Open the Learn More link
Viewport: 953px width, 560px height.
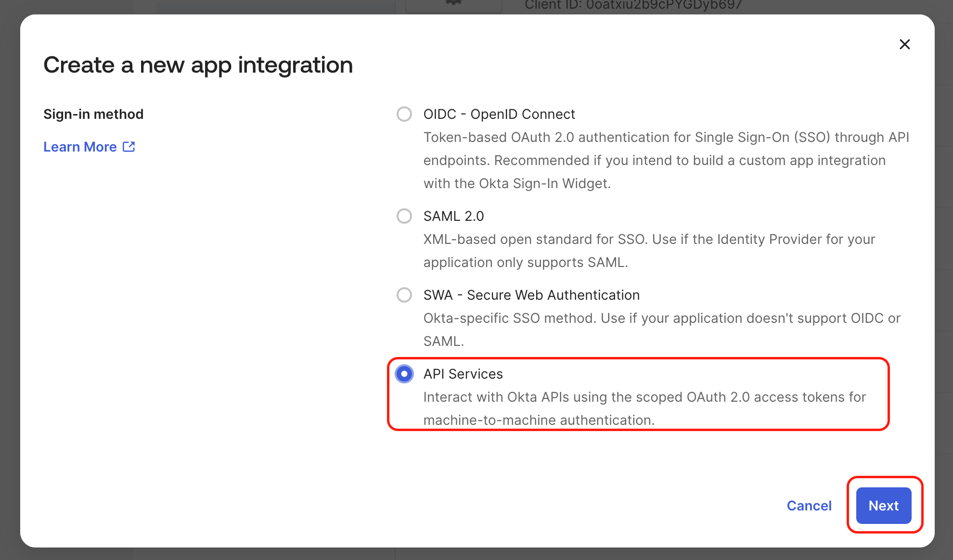coord(80,147)
